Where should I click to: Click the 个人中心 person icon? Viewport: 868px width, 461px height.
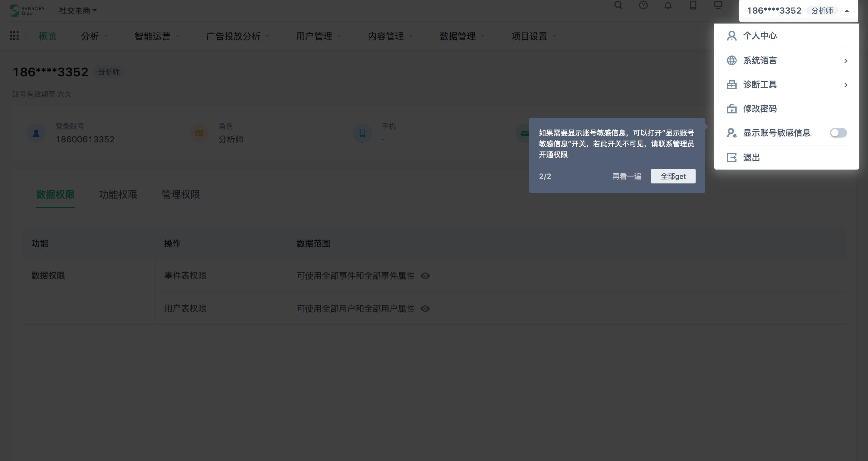[731, 36]
